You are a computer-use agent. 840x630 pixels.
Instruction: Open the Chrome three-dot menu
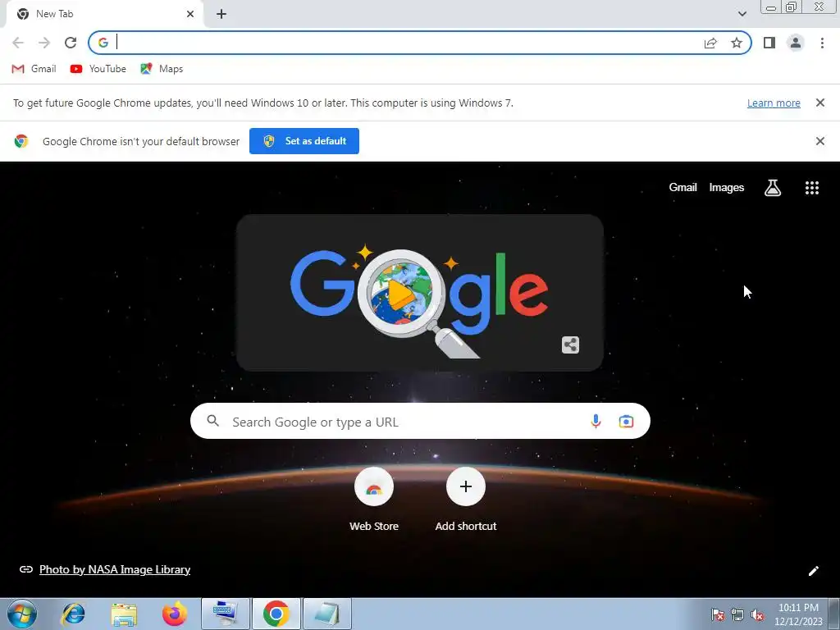point(822,43)
